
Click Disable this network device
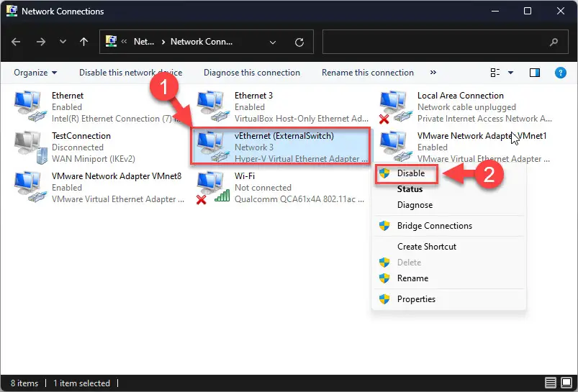(130, 73)
